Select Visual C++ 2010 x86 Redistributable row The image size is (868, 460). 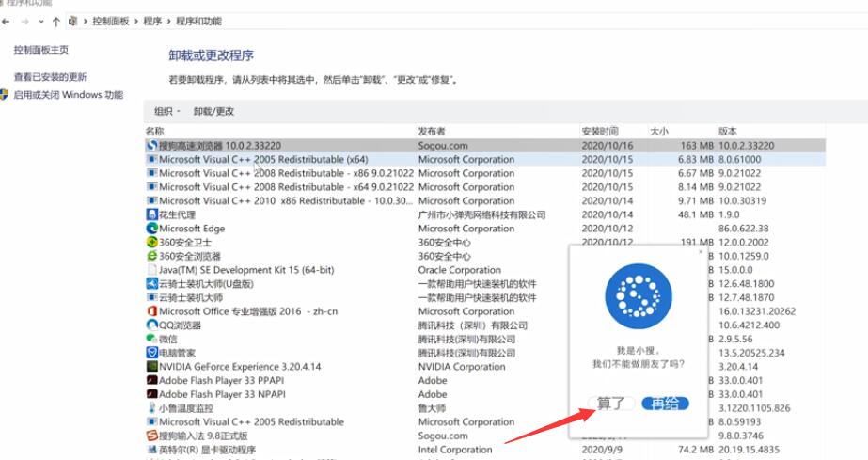point(485,201)
